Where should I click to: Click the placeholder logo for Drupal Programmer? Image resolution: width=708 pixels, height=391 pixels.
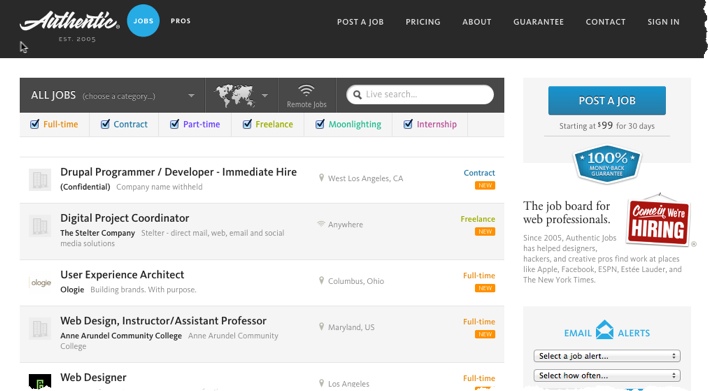(x=40, y=180)
